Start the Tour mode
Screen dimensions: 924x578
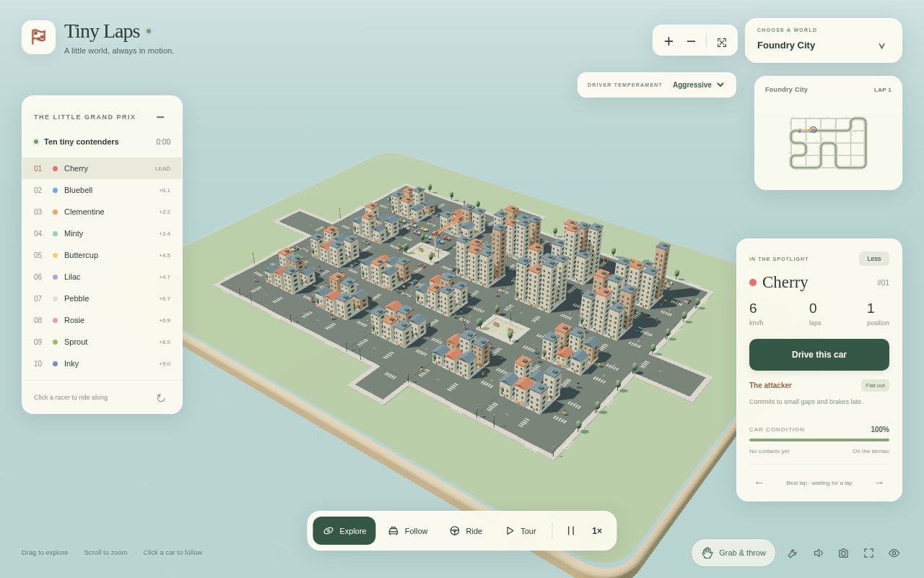click(520, 531)
